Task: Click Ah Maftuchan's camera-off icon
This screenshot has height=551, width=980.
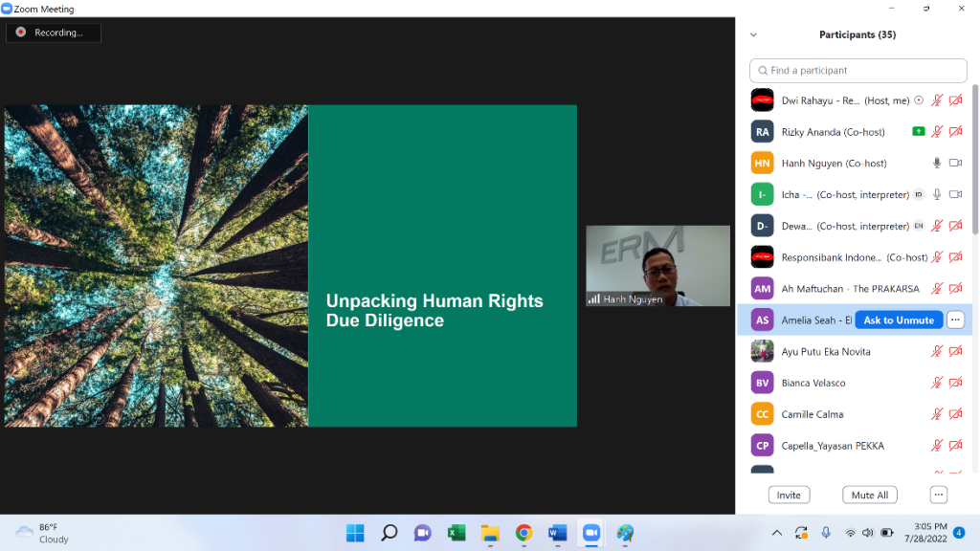Action: click(955, 289)
